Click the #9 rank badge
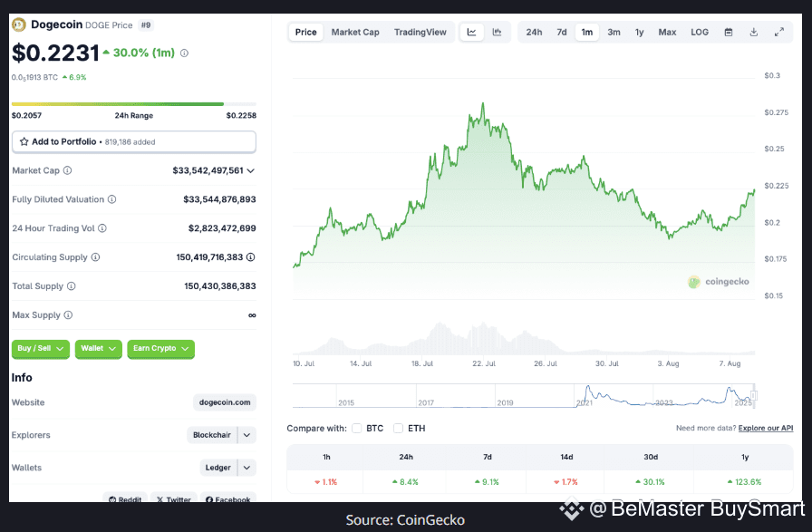The height and width of the screenshot is (532, 812). click(x=146, y=24)
